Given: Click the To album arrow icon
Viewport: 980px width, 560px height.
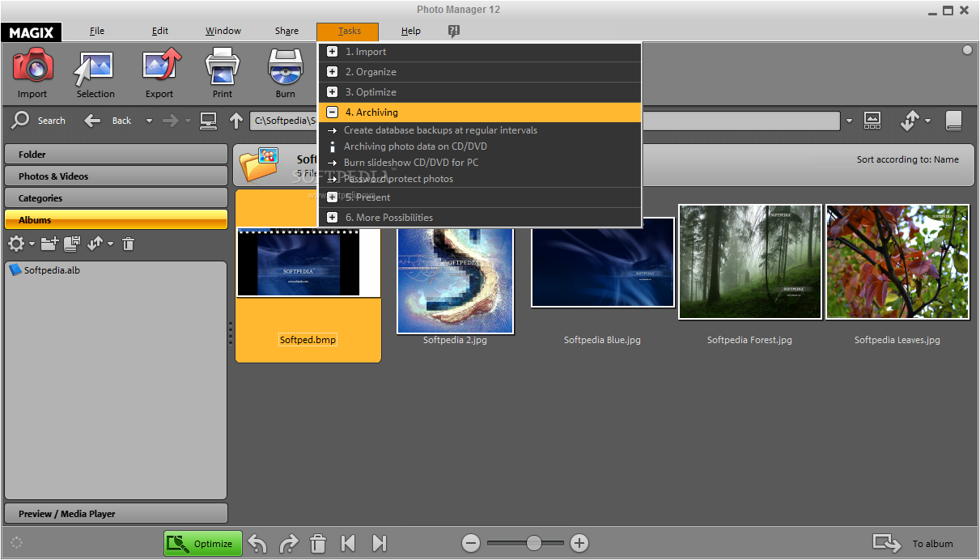Looking at the screenshot, I should point(887,544).
